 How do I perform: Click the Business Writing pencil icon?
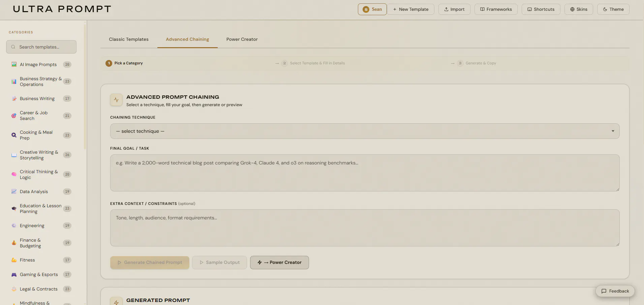[x=14, y=99]
